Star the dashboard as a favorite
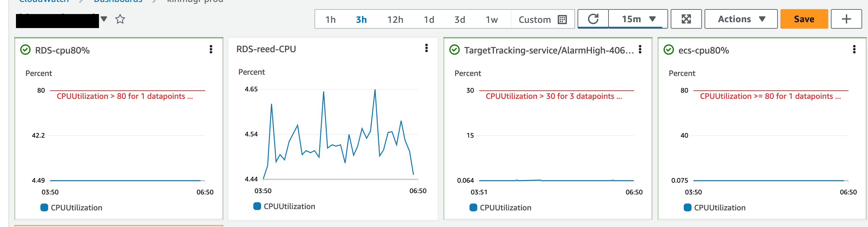 (120, 19)
